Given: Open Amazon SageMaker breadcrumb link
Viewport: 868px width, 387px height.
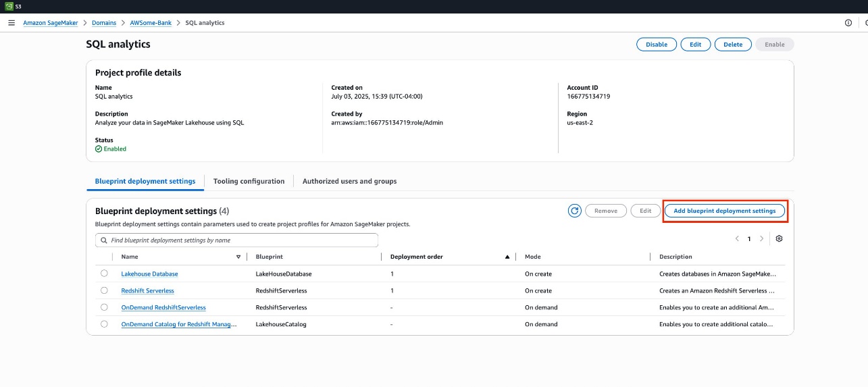Looking at the screenshot, I should (51, 22).
